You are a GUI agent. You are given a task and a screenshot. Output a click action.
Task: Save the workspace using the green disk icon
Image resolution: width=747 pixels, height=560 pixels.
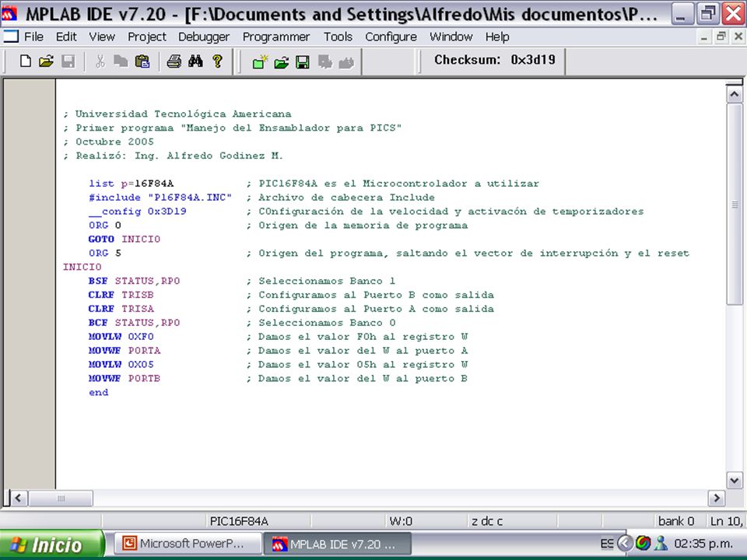coord(303,62)
